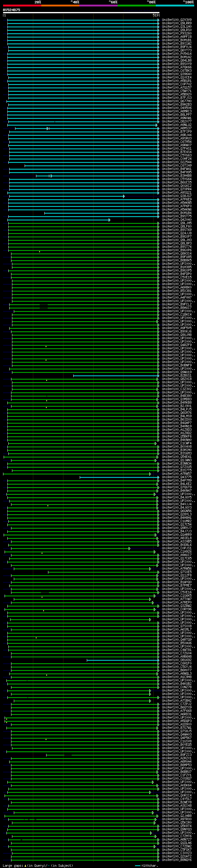Click hit UniRef100_Q677H0
197x868 pixels.
pos(177,101)
